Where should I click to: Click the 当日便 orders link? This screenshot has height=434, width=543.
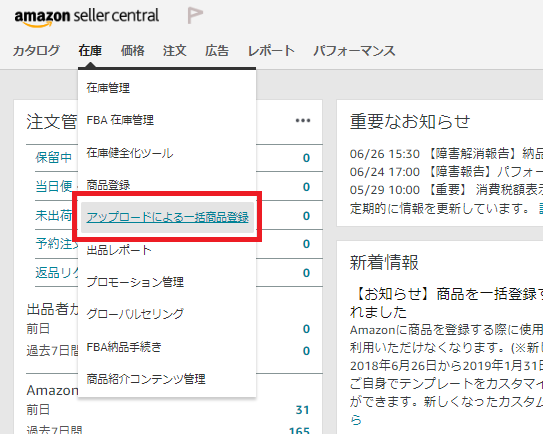pyautogui.click(x=54, y=186)
